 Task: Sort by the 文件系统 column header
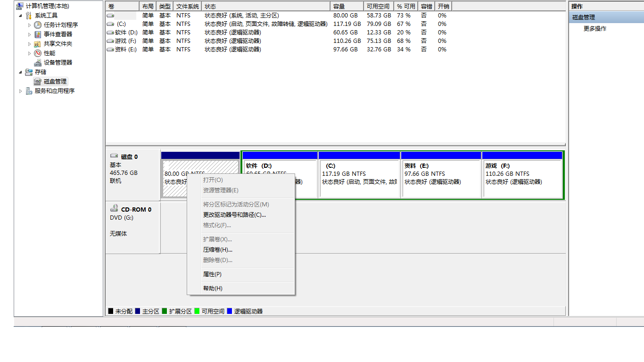point(188,7)
